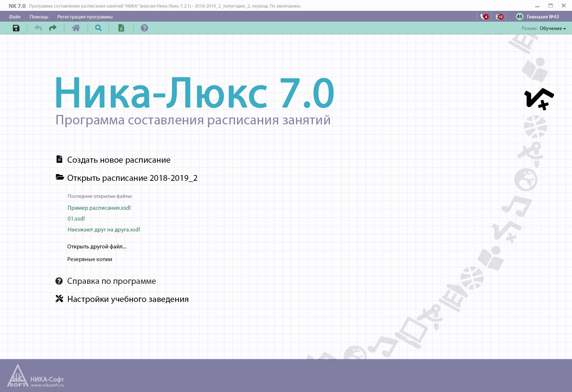Open schedule 2018-2019_2
Viewport: 572px width, 392px height.
click(133, 178)
